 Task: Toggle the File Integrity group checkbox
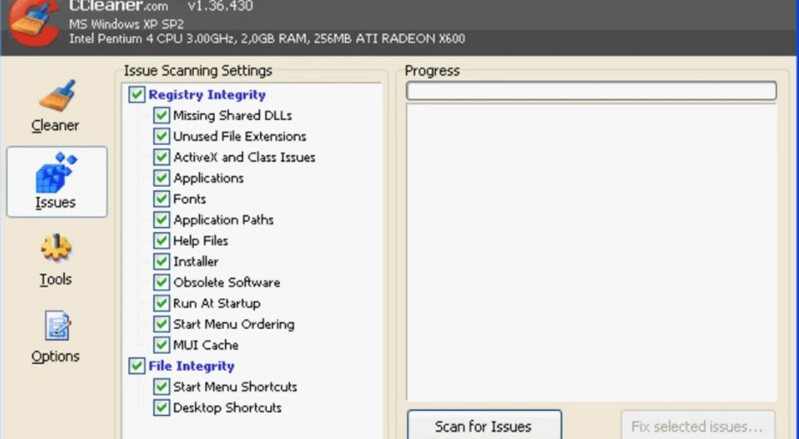tap(137, 367)
